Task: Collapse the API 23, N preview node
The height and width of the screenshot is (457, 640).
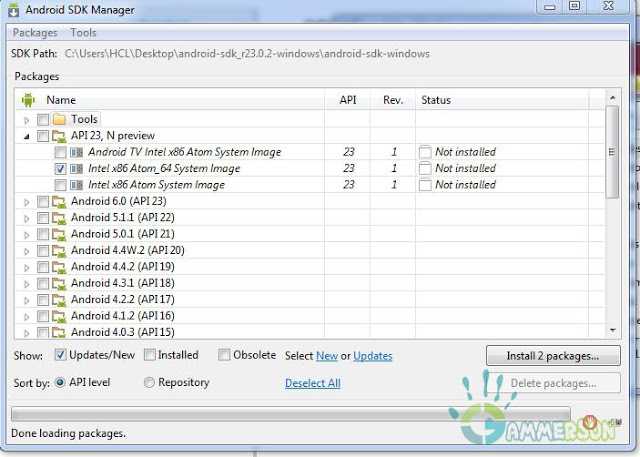Action: click(27, 136)
